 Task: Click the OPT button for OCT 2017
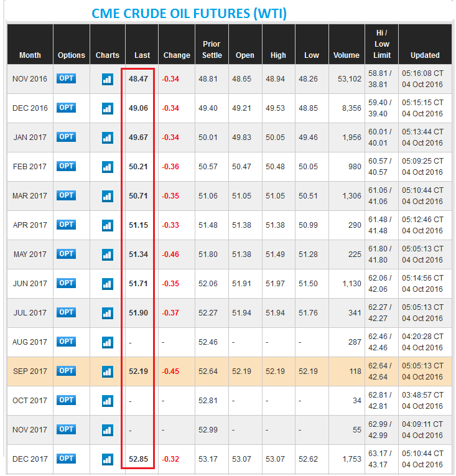point(66,400)
